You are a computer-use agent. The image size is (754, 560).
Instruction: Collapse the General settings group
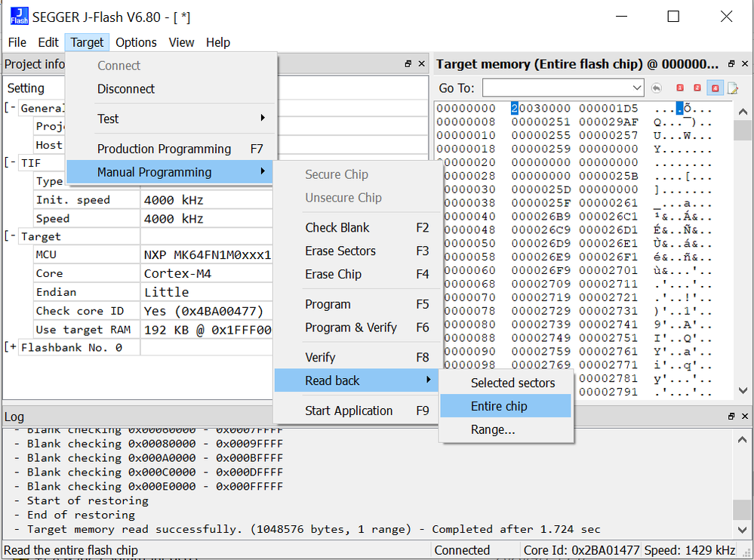(10, 108)
